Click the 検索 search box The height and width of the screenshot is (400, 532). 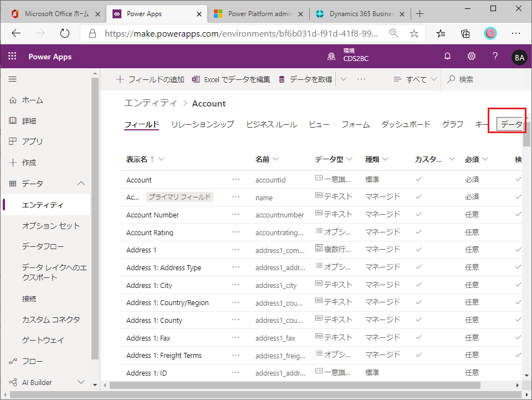pyautogui.click(x=466, y=79)
